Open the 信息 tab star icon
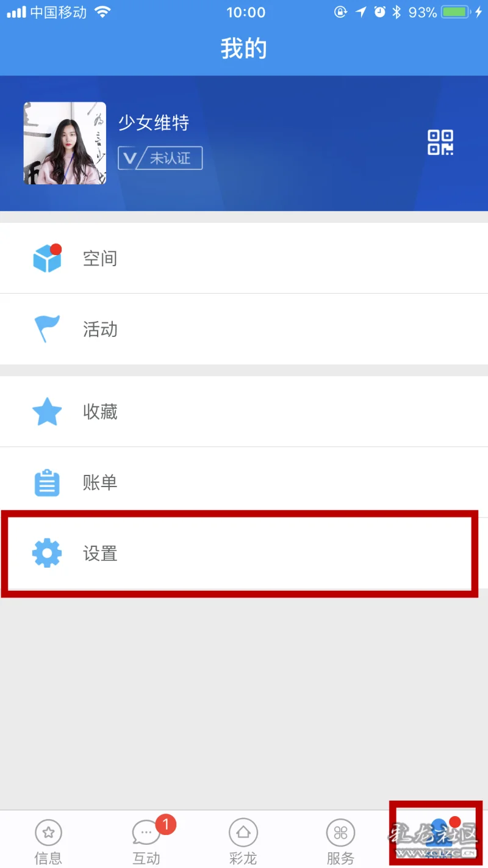Image resolution: width=488 pixels, height=868 pixels. 48,832
